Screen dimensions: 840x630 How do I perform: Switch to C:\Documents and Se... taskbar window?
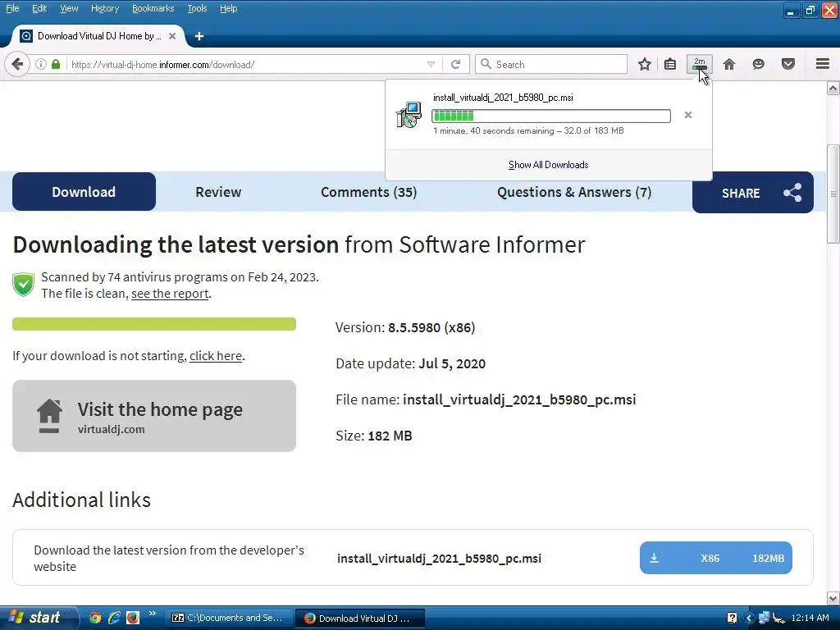(x=230, y=618)
